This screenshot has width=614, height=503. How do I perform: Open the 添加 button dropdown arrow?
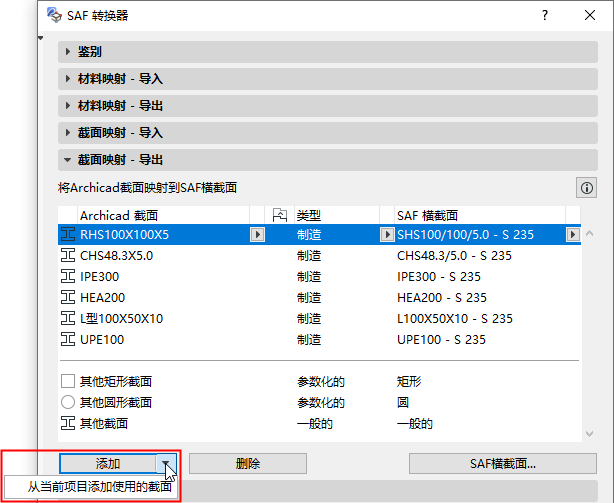166,463
